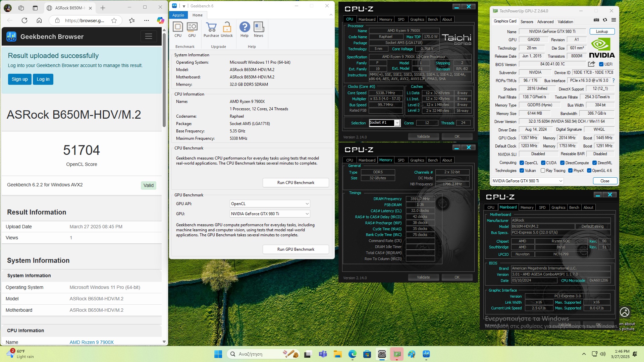Toggle the OpenGL 4.6 checkbox in GPU-Z
Image resolution: width=644 pixels, height=362 pixels.
point(589,171)
